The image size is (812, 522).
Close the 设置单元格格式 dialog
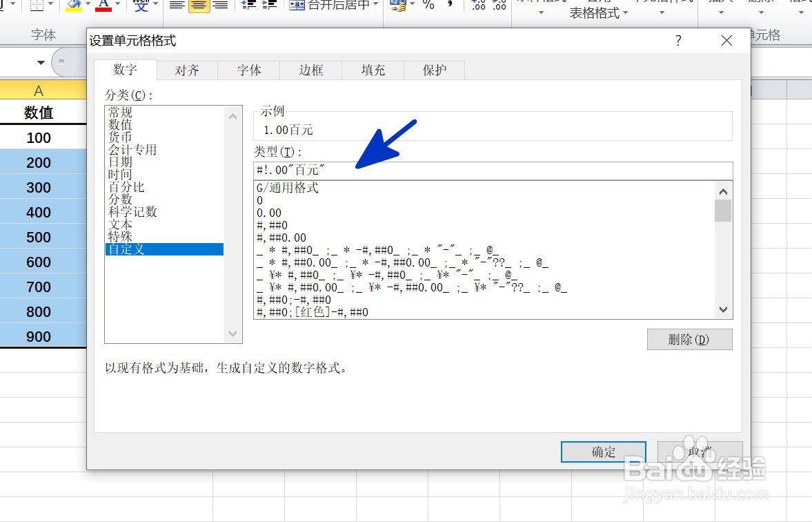[x=726, y=41]
